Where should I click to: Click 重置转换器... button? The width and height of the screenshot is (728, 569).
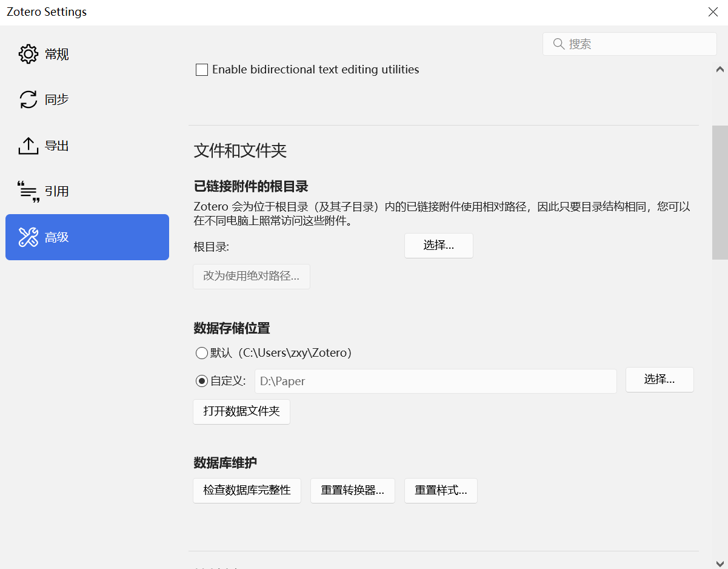[353, 490]
